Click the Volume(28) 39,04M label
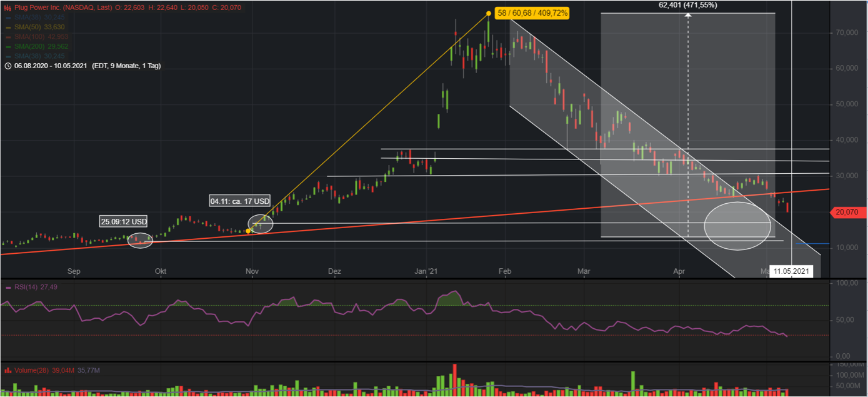 44,371
